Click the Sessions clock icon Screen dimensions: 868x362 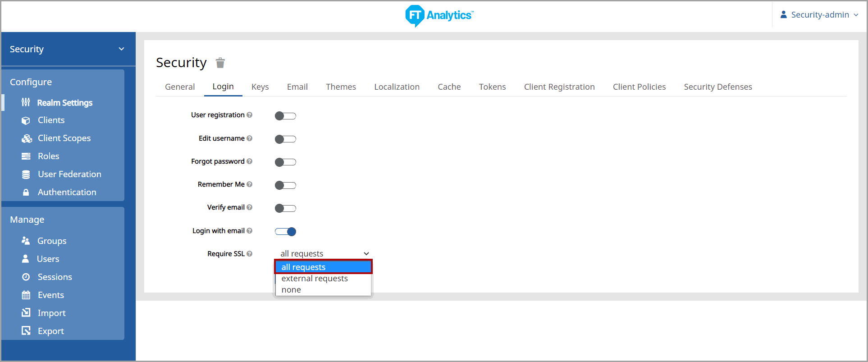coord(26,277)
